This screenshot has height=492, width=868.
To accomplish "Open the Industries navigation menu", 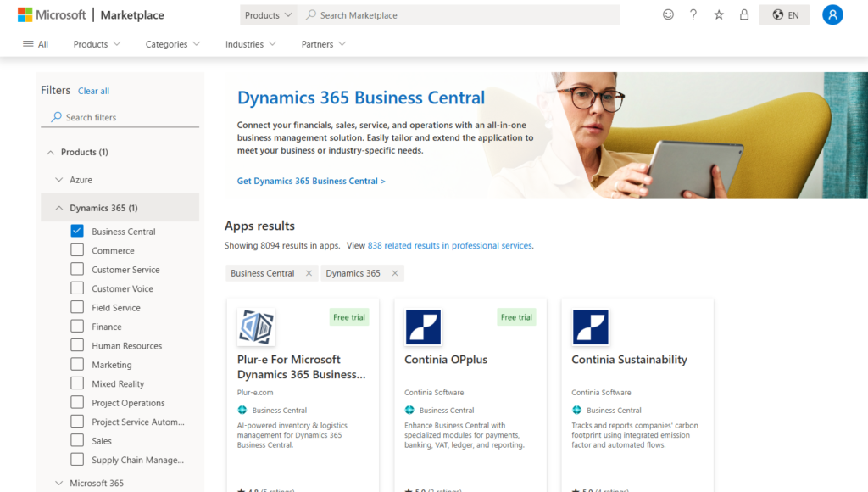I will (x=250, y=44).
